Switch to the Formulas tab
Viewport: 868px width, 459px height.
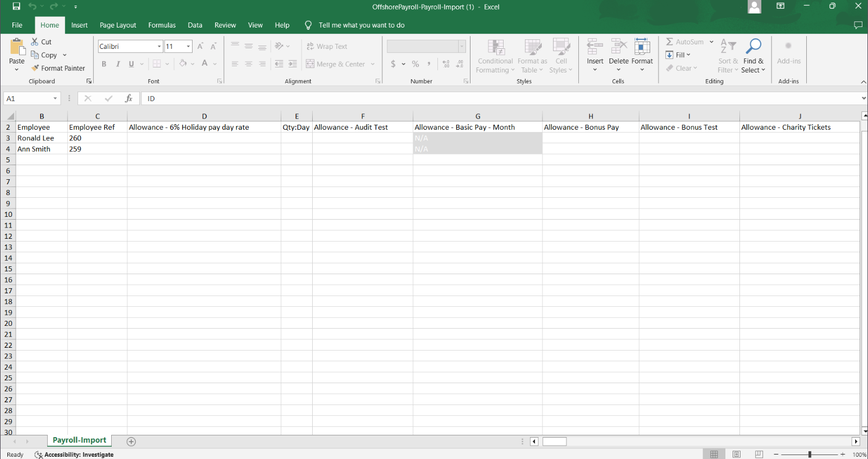click(x=162, y=25)
